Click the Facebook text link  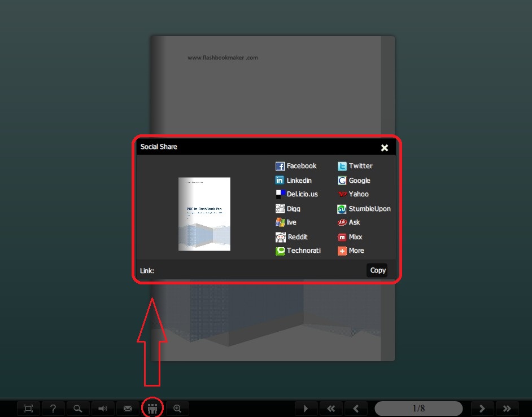302,166
